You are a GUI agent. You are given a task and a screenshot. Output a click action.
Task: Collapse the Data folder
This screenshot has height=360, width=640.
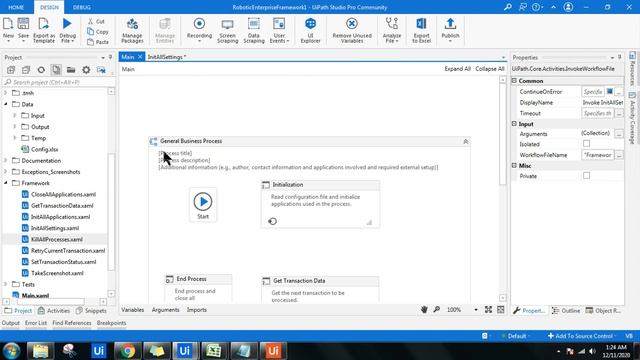coord(6,104)
